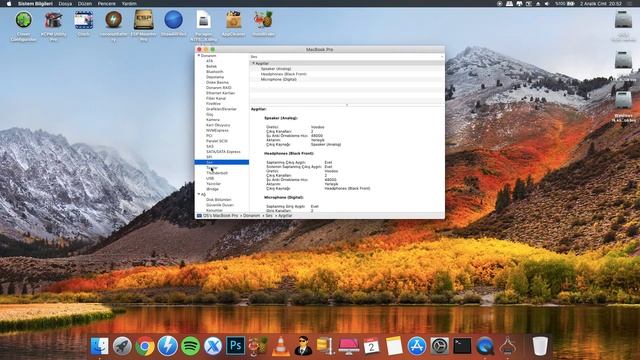This screenshot has width=640, height=360.
Task: Select Kamera in the sidebar
Action: point(213,120)
